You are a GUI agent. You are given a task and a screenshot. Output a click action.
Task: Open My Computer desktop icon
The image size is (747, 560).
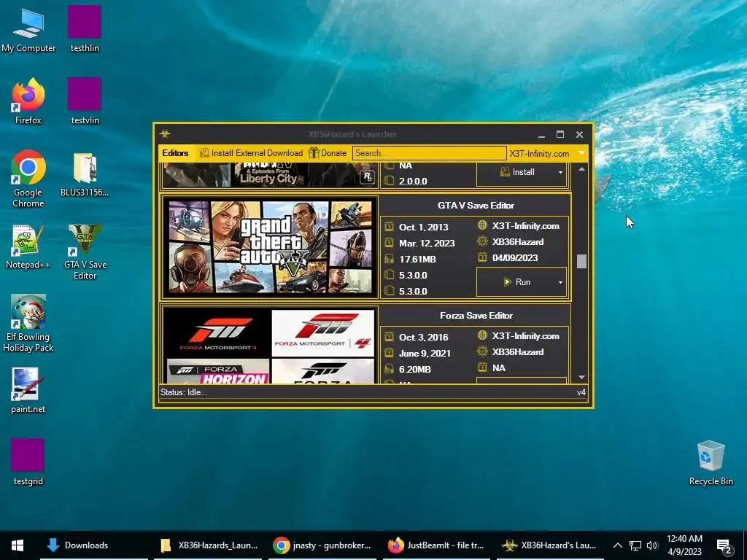(x=28, y=29)
